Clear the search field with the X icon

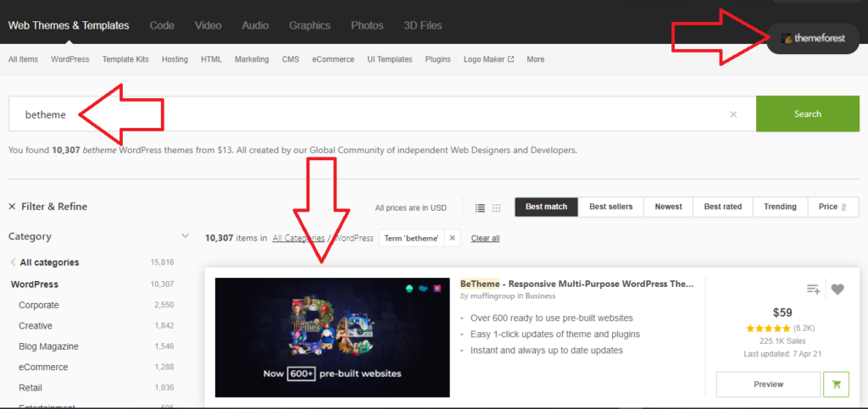733,114
